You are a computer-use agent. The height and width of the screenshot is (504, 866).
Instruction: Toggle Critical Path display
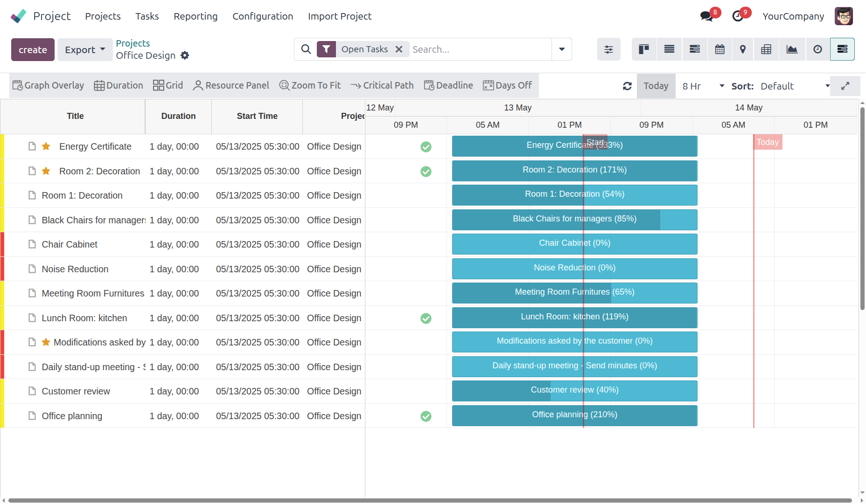[x=382, y=85]
